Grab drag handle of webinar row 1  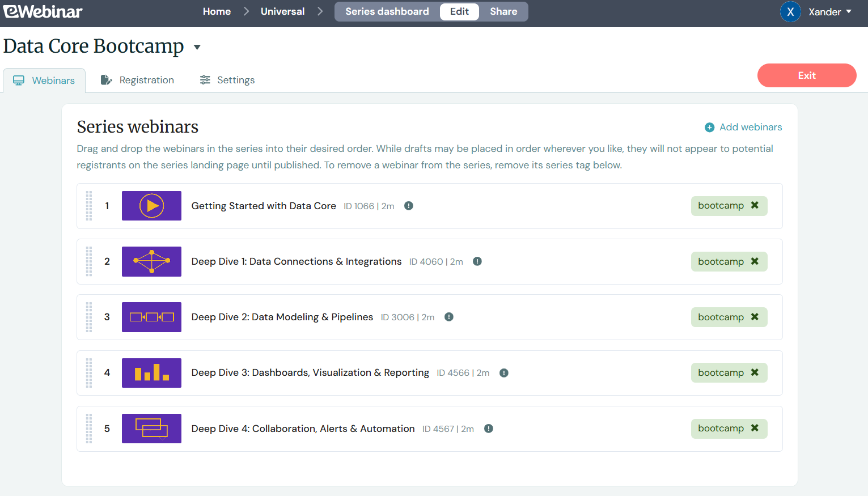tap(89, 206)
